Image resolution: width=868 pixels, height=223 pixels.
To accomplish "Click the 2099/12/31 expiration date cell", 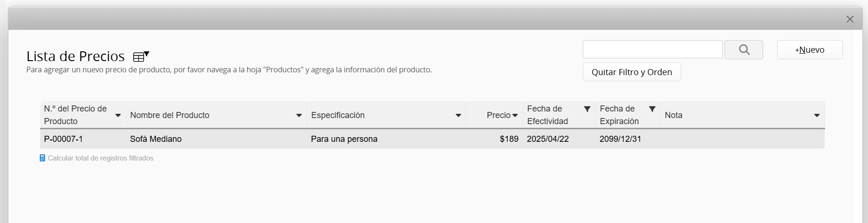I will (620, 139).
